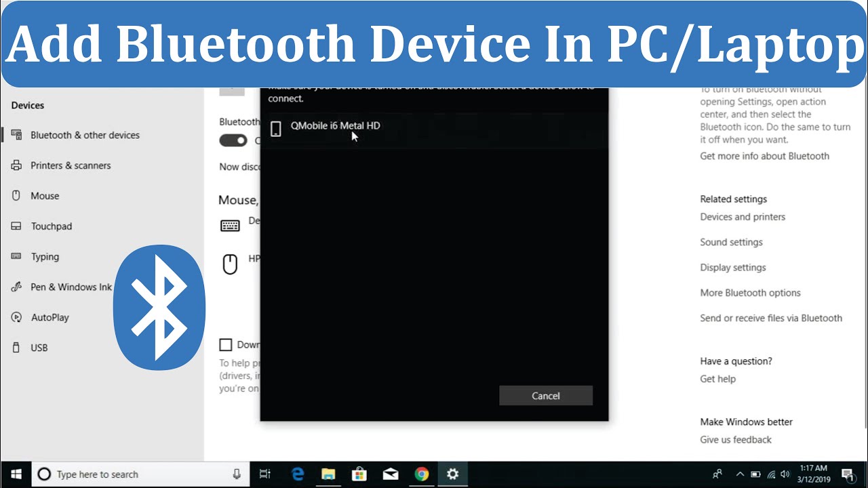The image size is (868, 488).
Task: Tick the download over metered connections checkbox
Action: (x=226, y=344)
